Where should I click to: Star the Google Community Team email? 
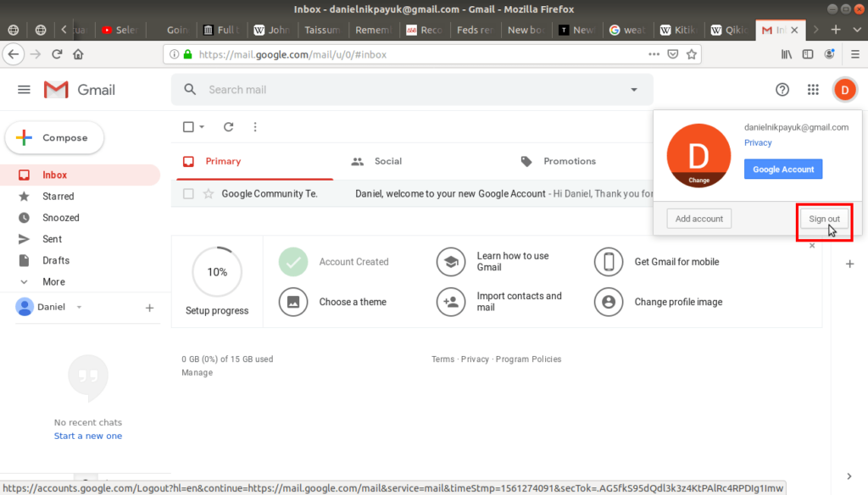click(209, 194)
